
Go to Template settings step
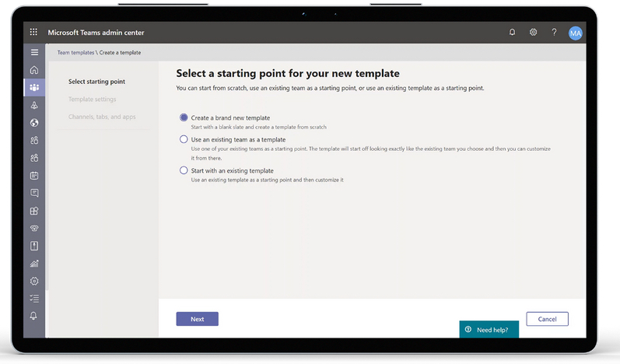pos(92,100)
